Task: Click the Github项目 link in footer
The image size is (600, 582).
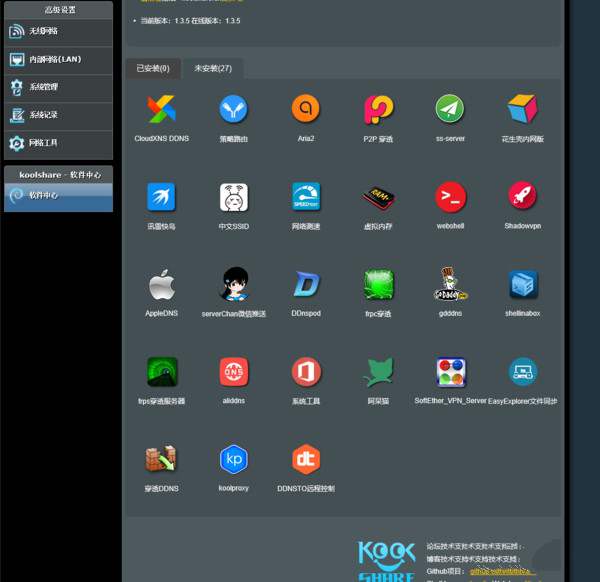Action: (504, 571)
